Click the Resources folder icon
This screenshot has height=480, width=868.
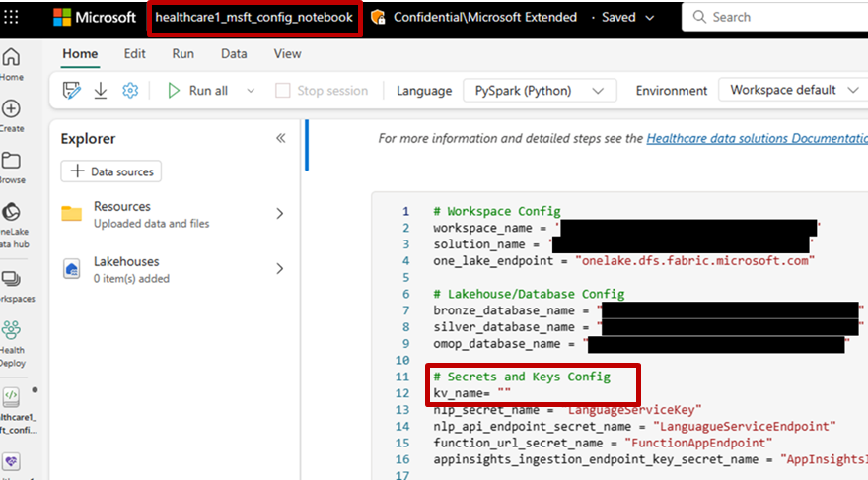click(x=71, y=214)
